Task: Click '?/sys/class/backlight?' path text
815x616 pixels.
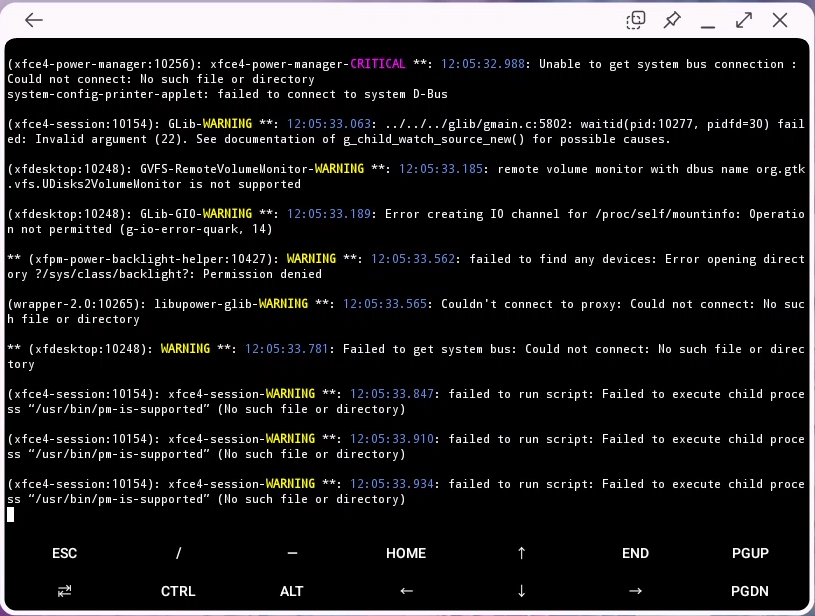Action: click(x=112, y=274)
